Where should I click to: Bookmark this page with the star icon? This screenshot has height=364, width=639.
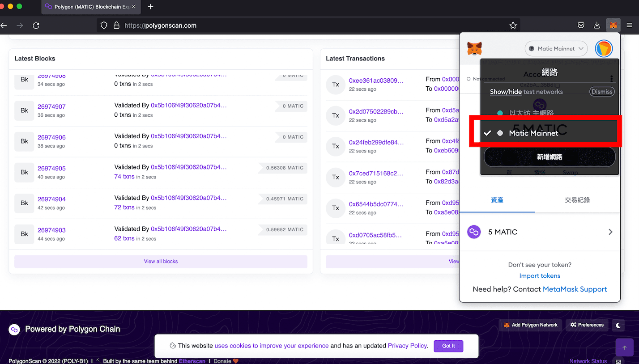coord(513,25)
